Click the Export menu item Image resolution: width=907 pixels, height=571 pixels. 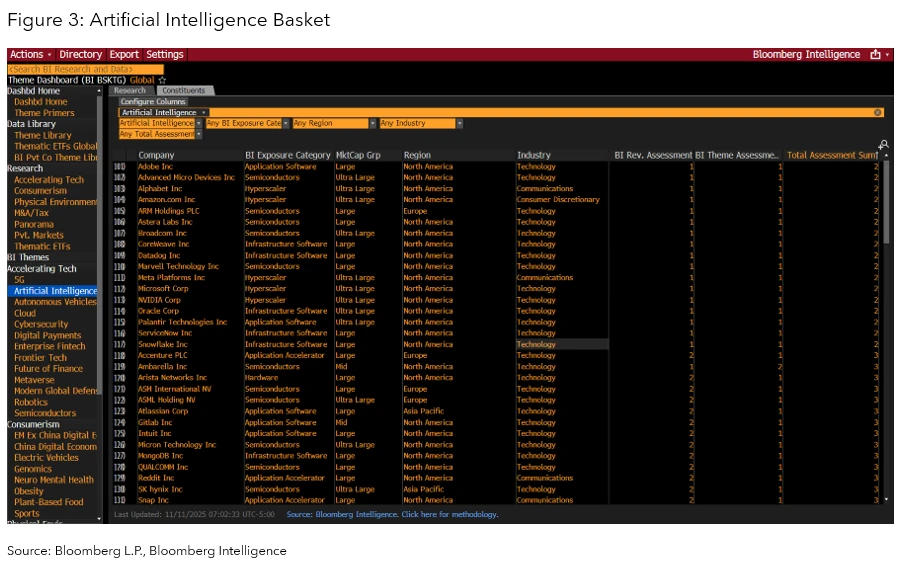(x=124, y=54)
